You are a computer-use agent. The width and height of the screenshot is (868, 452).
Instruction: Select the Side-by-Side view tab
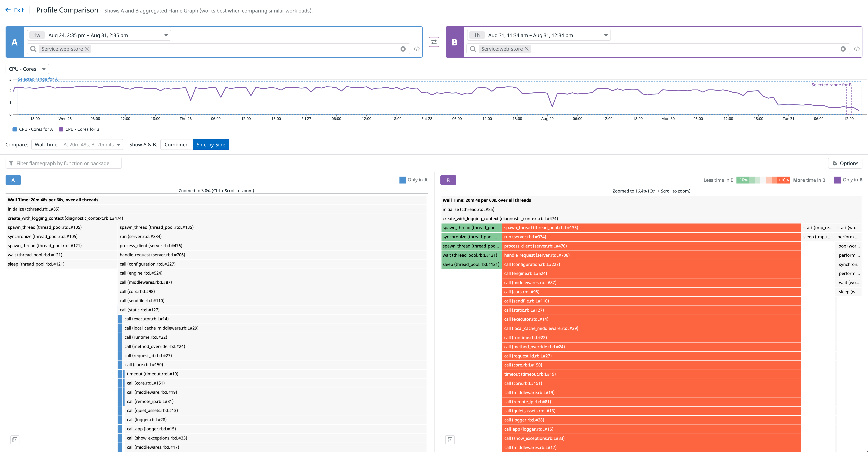click(x=211, y=144)
